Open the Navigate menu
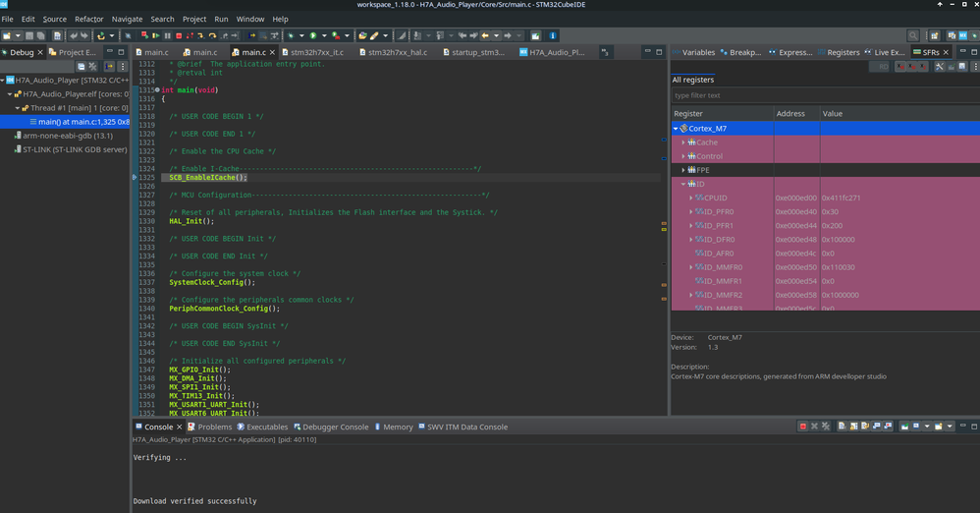Screen dimensions: 980x513 click(x=127, y=20)
